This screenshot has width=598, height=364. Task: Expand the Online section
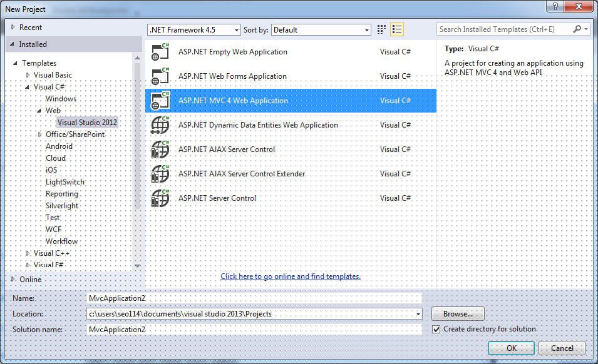point(14,279)
